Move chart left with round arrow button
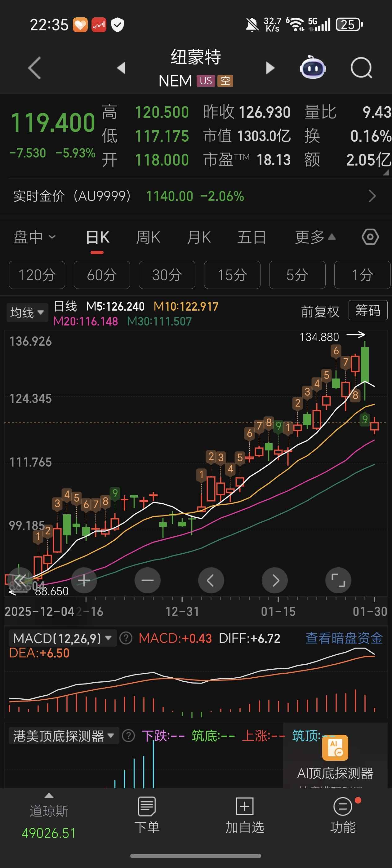The height and width of the screenshot is (868, 392). pos(211,580)
